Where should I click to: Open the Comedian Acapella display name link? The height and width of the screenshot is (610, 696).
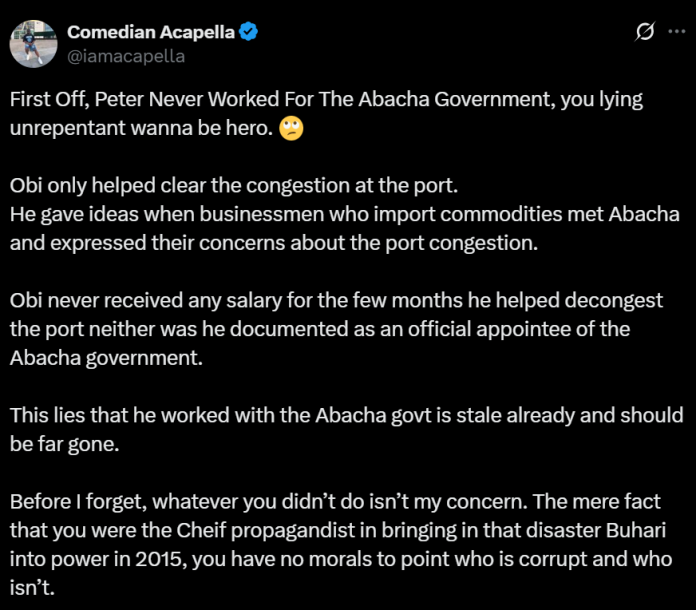coord(151,32)
